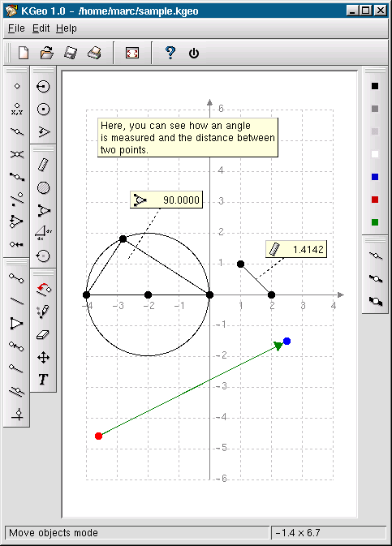Open a file using the folder toolbar icon
The height and width of the screenshot is (546, 392).
point(47,53)
